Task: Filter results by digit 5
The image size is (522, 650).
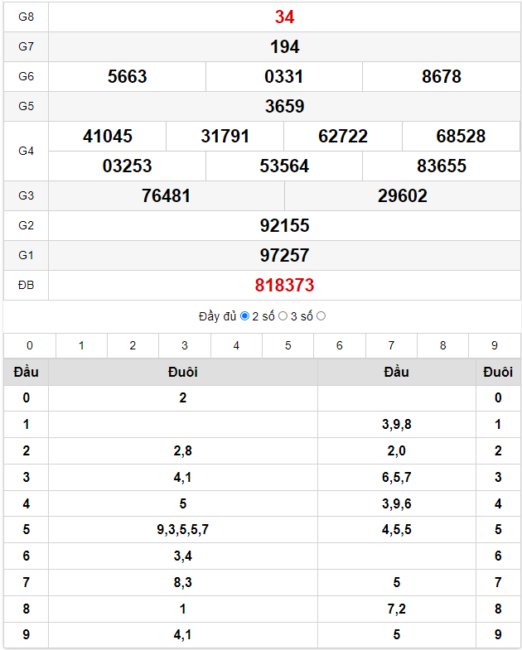Action: (x=288, y=345)
